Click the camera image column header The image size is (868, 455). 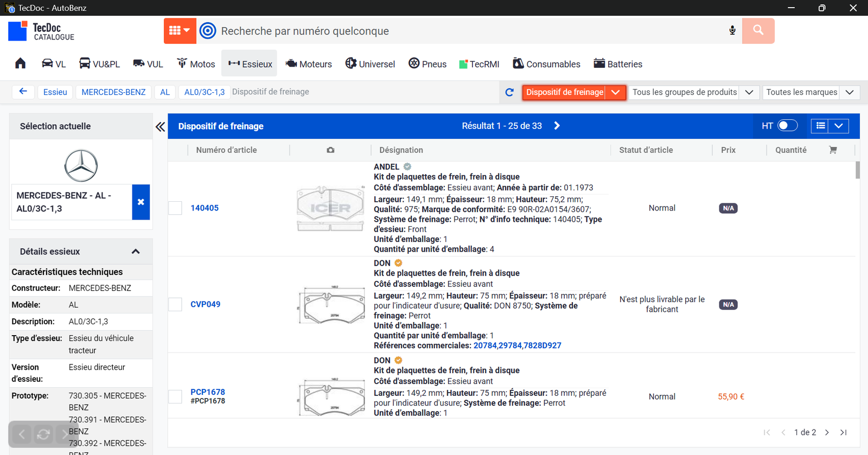(330, 150)
